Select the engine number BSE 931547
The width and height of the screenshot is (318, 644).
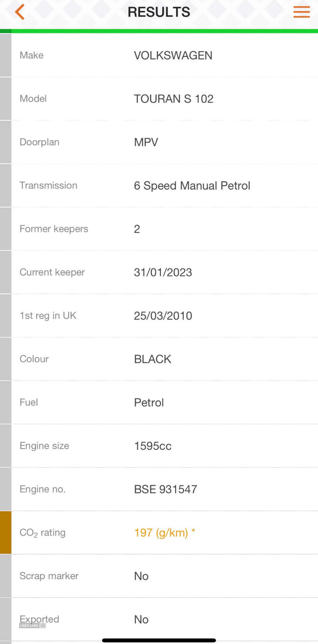[x=166, y=489]
